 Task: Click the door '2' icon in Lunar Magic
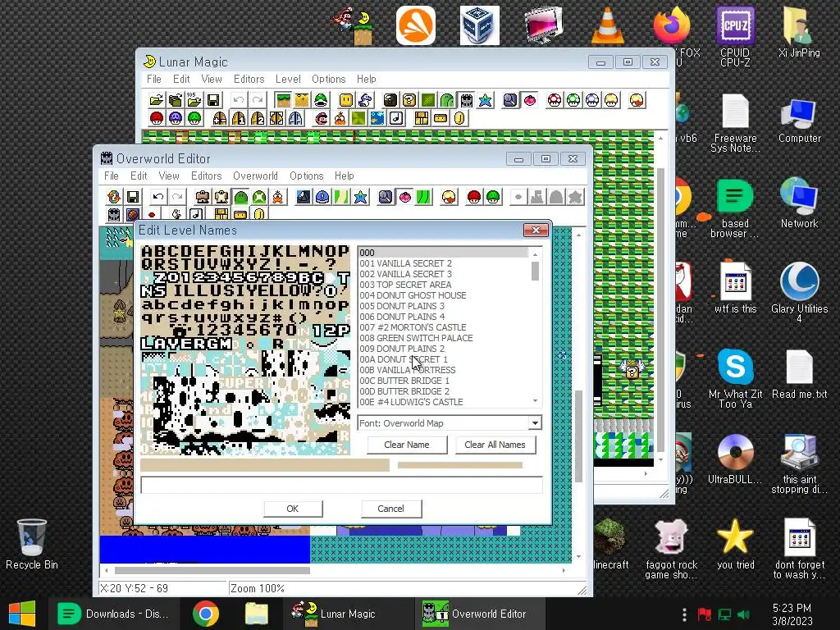point(257,118)
